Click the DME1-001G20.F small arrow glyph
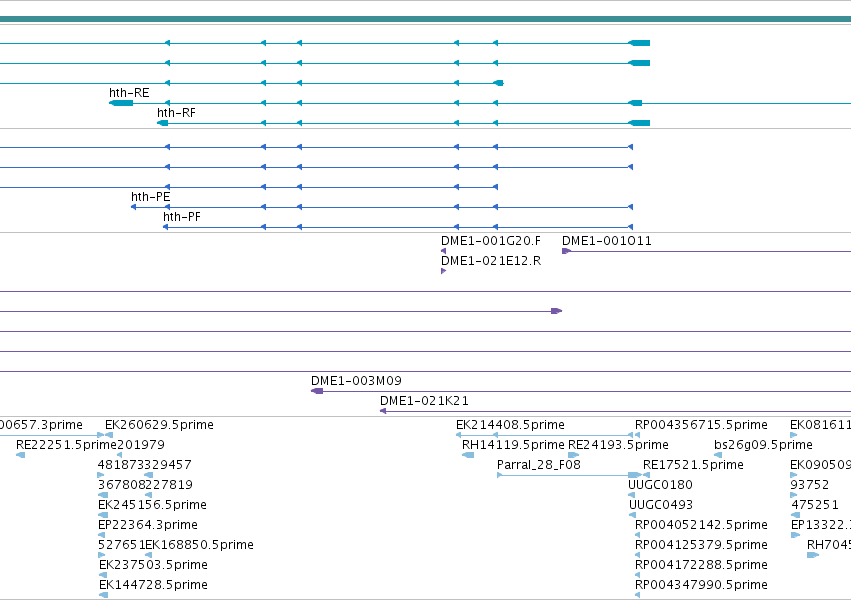Image resolution: width=851 pixels, height=600 pixels. tap(443, 251)
